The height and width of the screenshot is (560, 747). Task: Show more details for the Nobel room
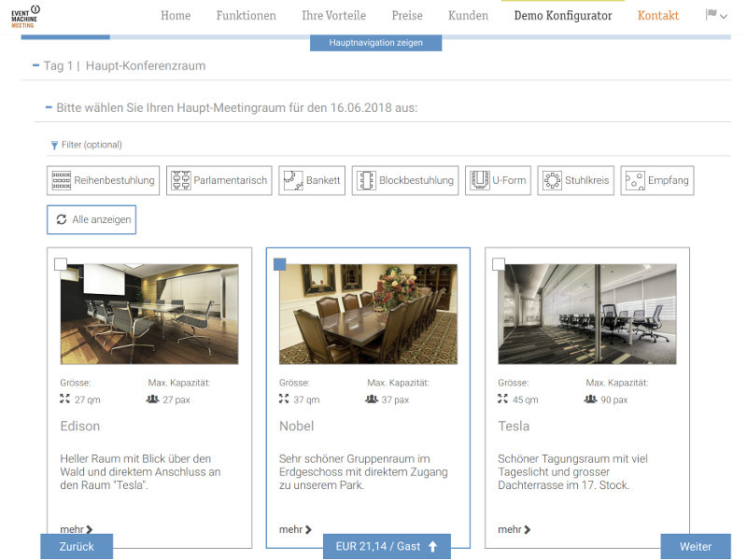295,530
